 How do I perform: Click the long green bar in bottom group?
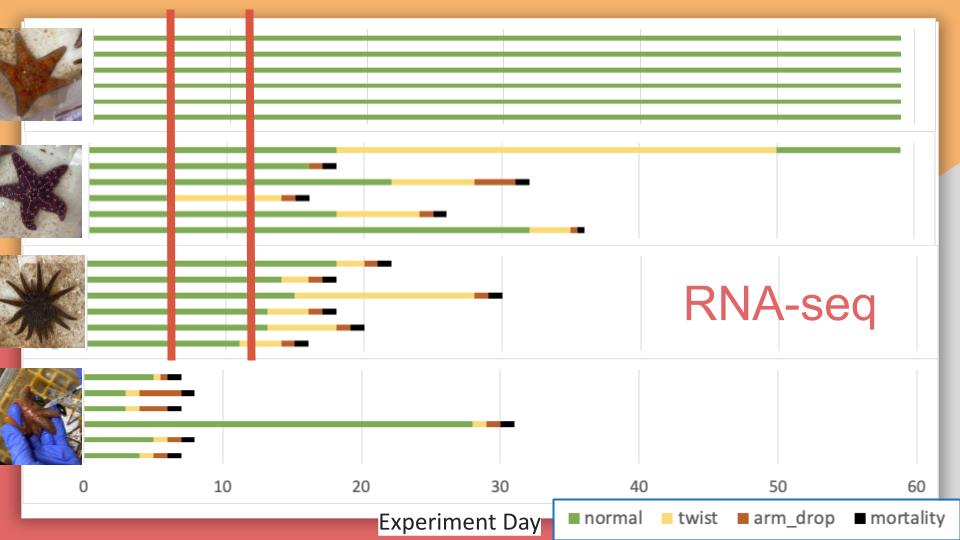[279, 424]
